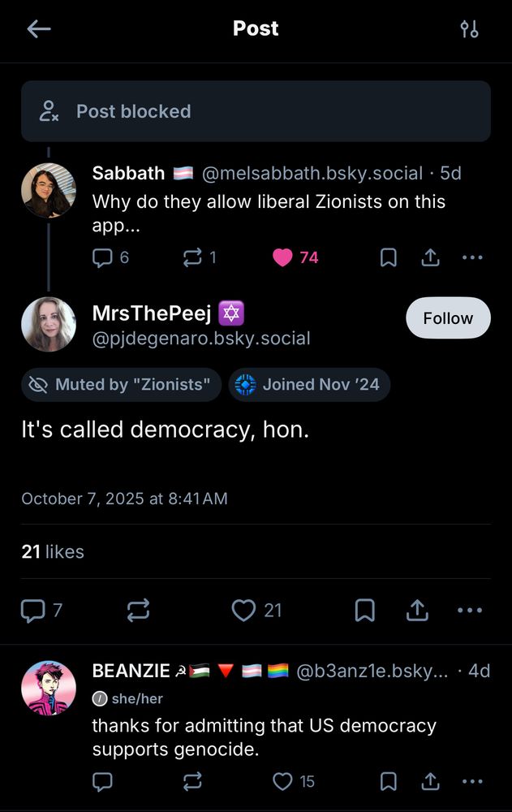
Task: Like the main post
Action: point(243,610)
